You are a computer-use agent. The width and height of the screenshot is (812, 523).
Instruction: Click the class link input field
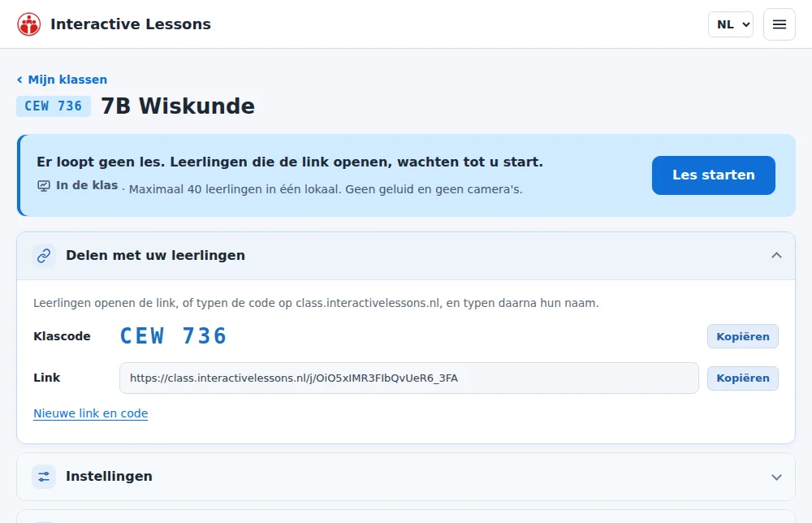click(409, 378)
